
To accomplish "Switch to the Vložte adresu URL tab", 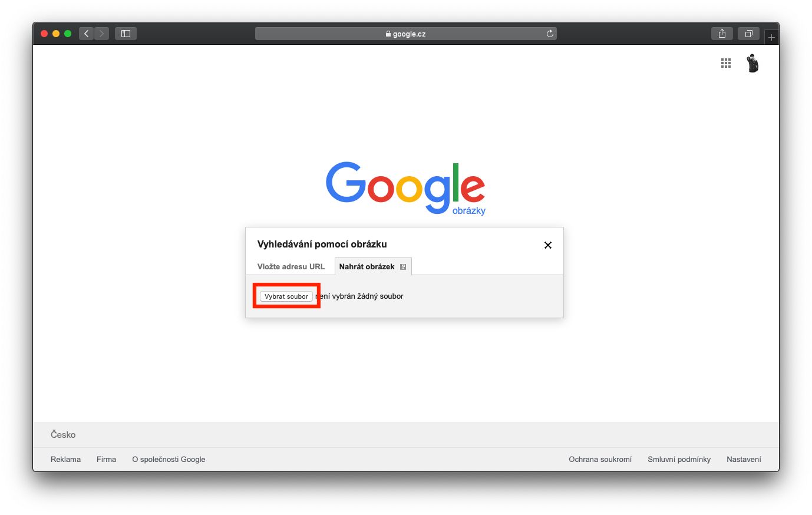I will tap(291, 266).
